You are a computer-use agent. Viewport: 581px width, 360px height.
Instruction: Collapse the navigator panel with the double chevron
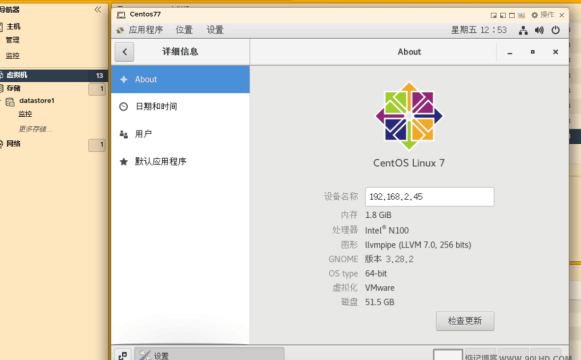tap(98, 10)
